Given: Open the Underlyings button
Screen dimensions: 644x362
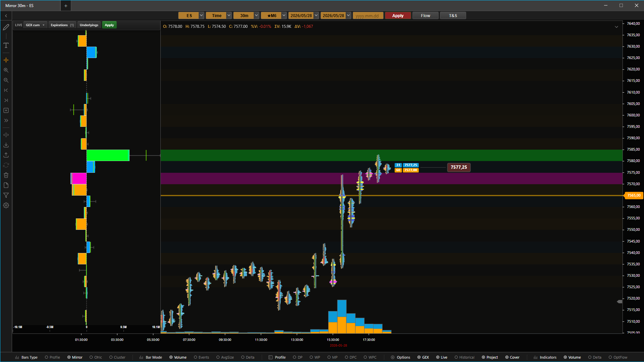Looking at the screenshot, I should click(89, 25).
